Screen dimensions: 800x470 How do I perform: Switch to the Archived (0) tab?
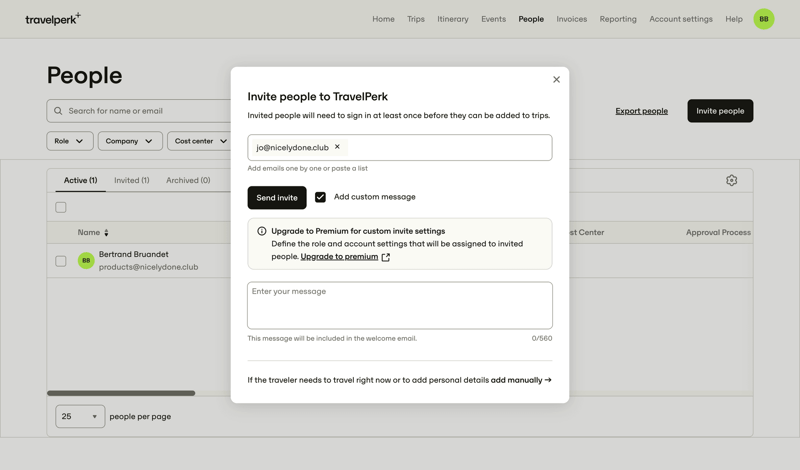[188, 180]
